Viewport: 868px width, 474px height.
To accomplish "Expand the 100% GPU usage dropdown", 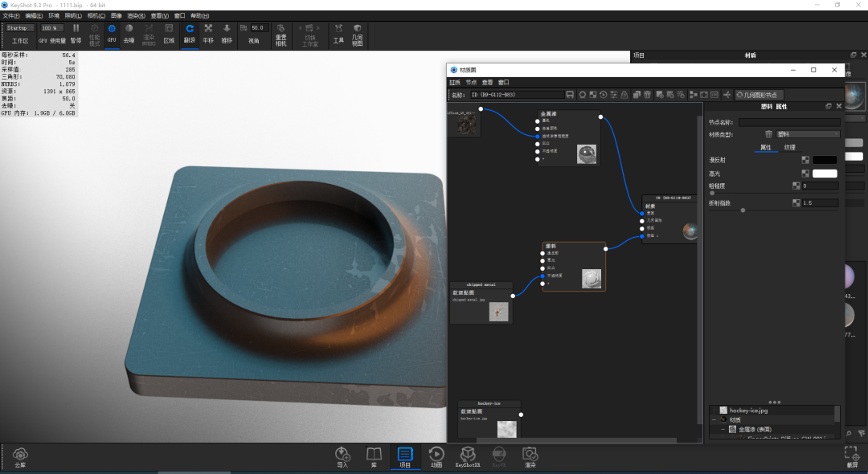I will coord(52,27).
